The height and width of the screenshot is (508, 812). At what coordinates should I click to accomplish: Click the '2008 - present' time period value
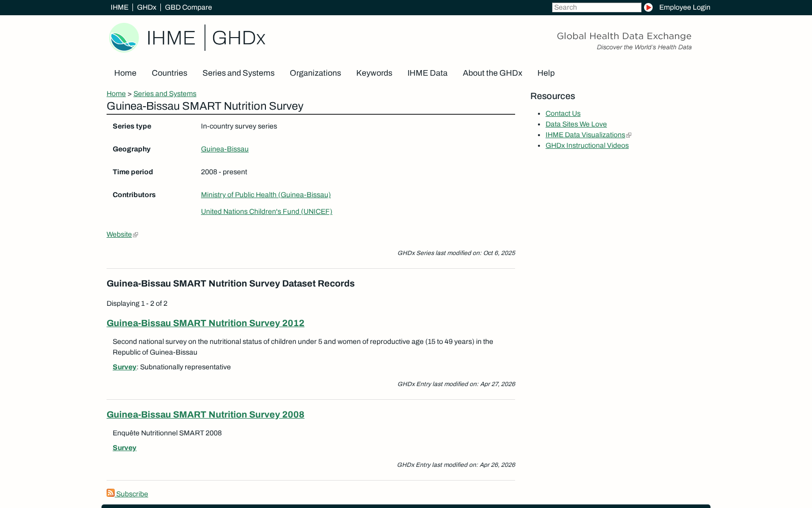(x=224, y=172)
